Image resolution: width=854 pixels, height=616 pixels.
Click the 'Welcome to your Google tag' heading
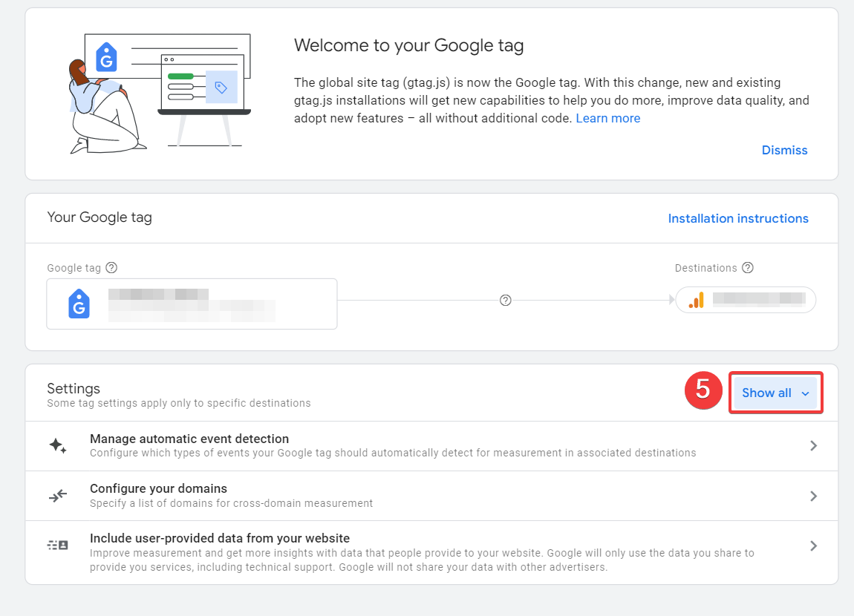[409, 45]
